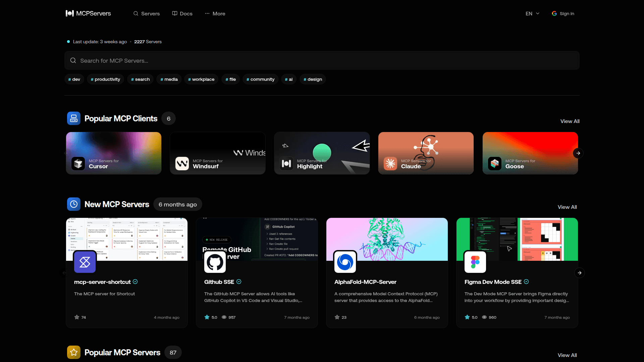Click the Cursor client icon
This screenshot has width=644, height=362.
pyautogui.click(x=78, y=164)
